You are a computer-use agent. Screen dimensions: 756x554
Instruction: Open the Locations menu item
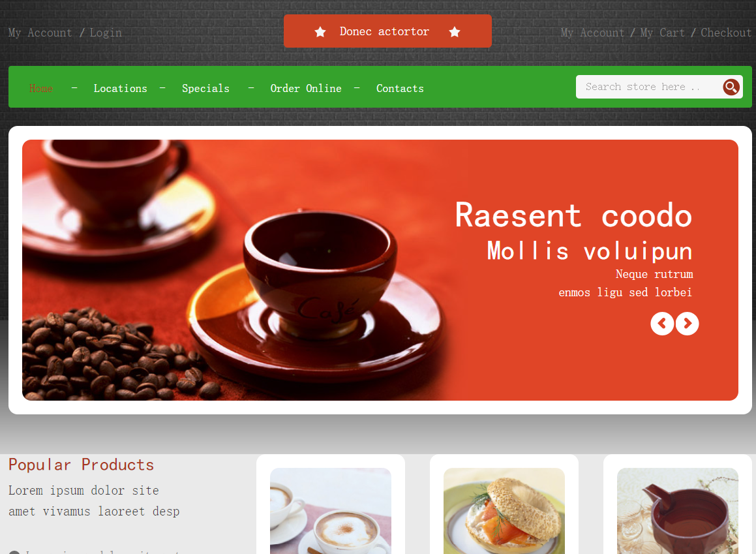[x=121, y=88]
